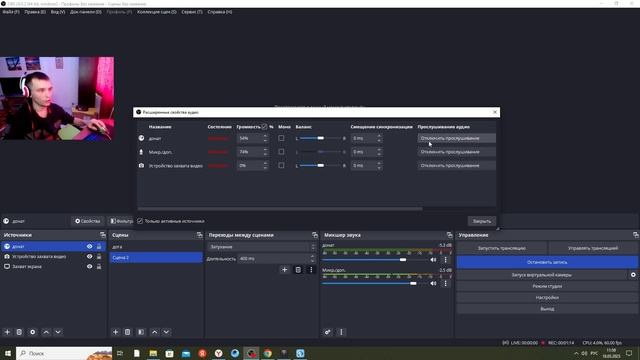The image size is (640, 360).
Task: Mute Микр./доп. channel speaker in mixer
Action: coord(433,283)
